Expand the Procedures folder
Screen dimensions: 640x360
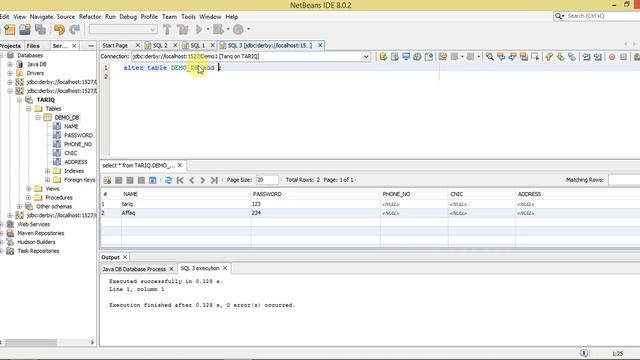pyautogui.click(x=29, y=198)
